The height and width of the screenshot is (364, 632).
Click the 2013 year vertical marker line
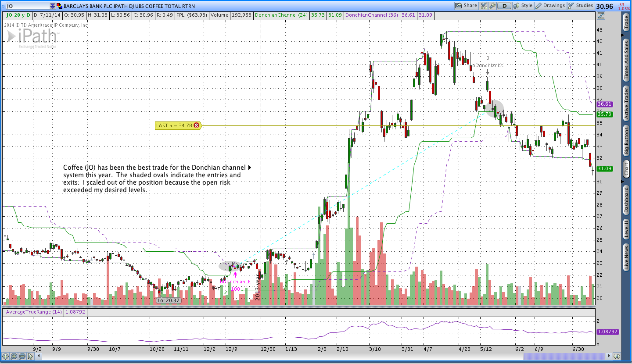tap(261, 162)
